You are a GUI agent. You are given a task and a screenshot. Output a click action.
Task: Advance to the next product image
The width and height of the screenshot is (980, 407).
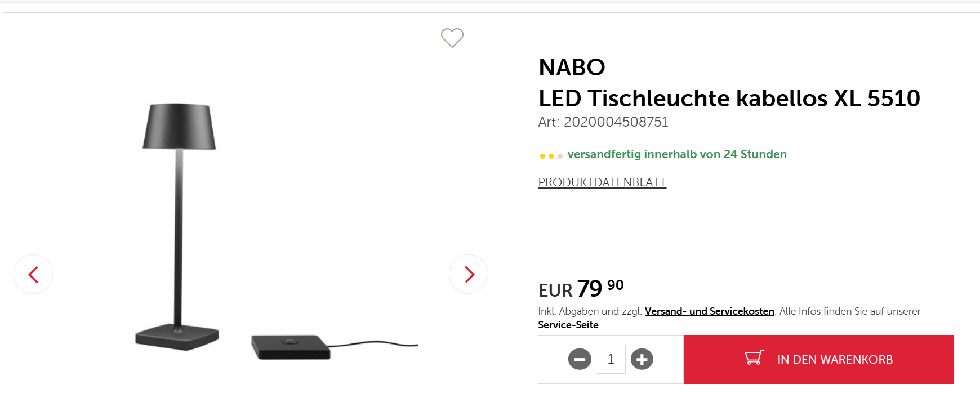click(469, 274)
